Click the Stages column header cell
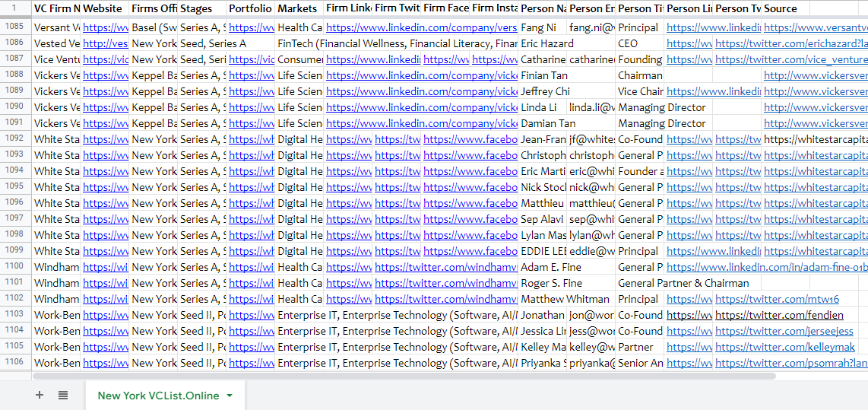 (x=203, y=8)
